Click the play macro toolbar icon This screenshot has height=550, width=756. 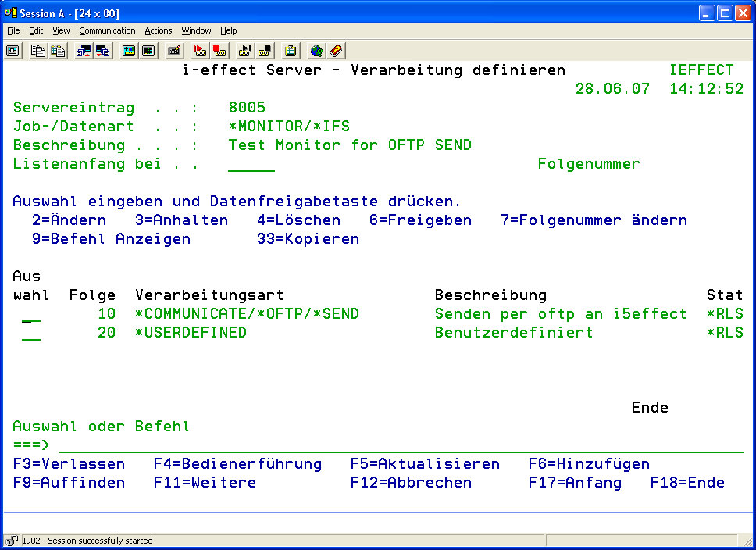(x=245, y=51)
